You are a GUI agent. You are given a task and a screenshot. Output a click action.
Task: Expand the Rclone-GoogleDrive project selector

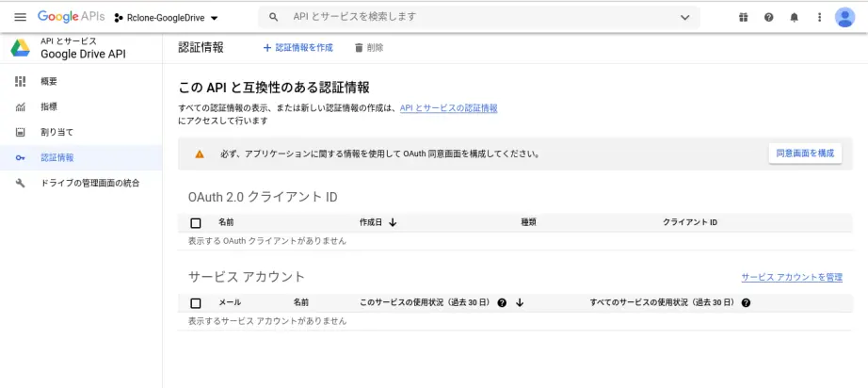166,18
